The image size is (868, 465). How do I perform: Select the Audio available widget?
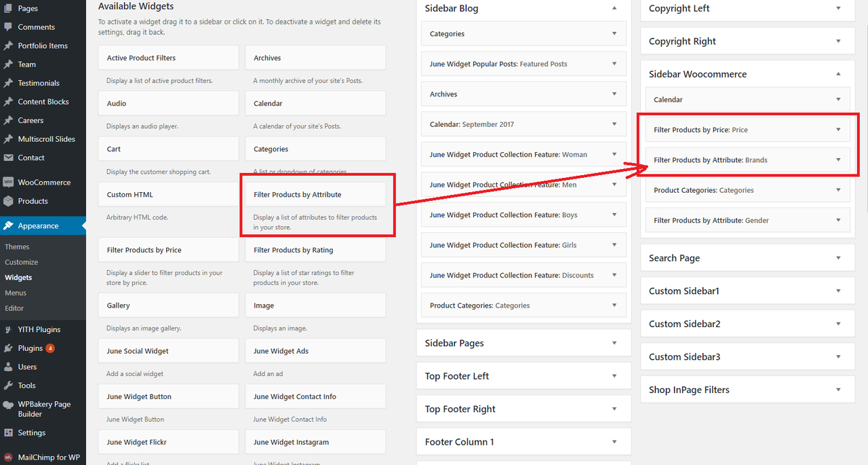point(168,103)
